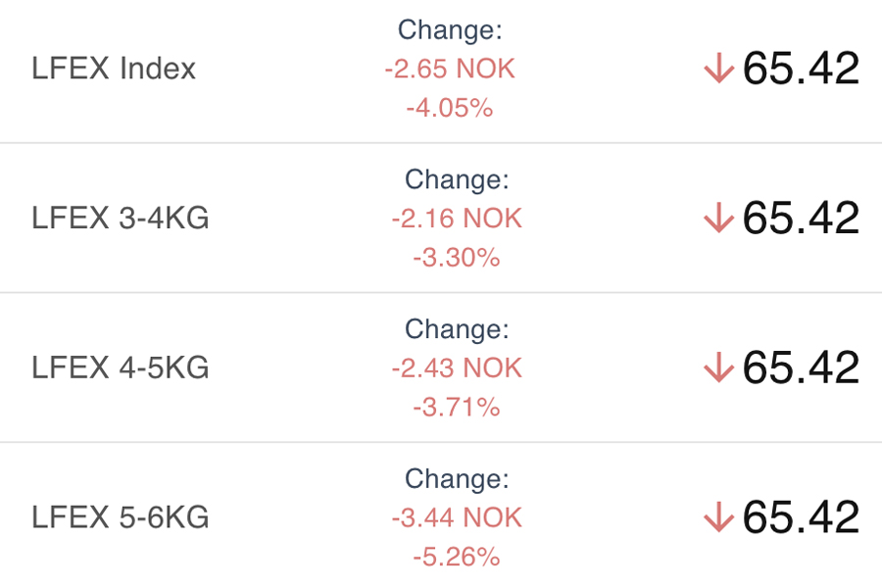Click the 65.42 price for LFEX 5-6KG

tap(801, 517)
